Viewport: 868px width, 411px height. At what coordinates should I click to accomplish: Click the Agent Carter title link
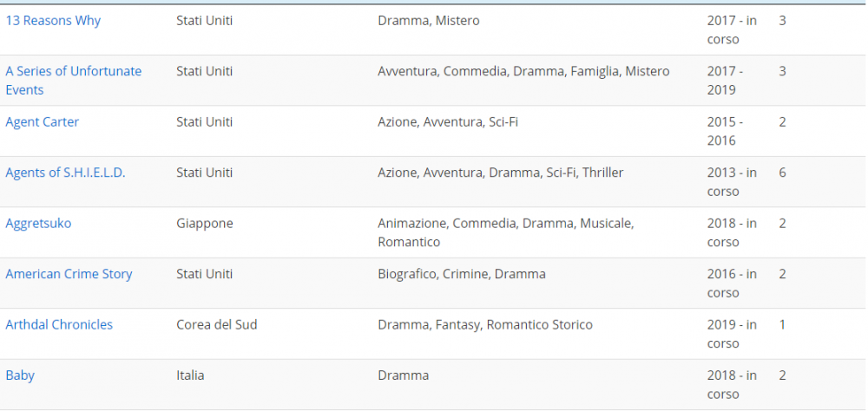(42, 122)
